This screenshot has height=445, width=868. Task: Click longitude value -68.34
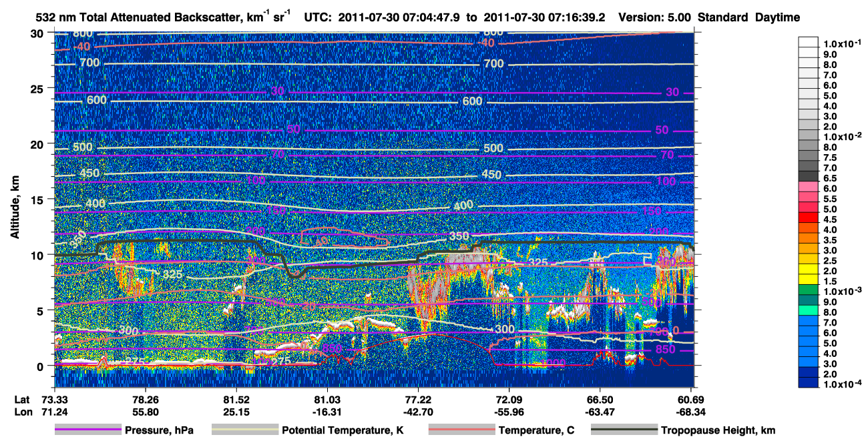(691, 412)
